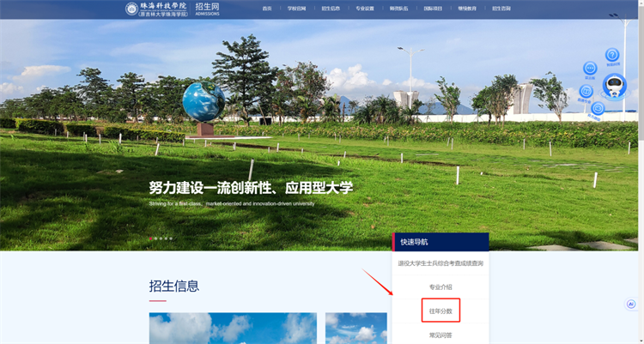Select the first carousel indicator dot
This screenshot has width=644, height=344.
pos(151,238)
